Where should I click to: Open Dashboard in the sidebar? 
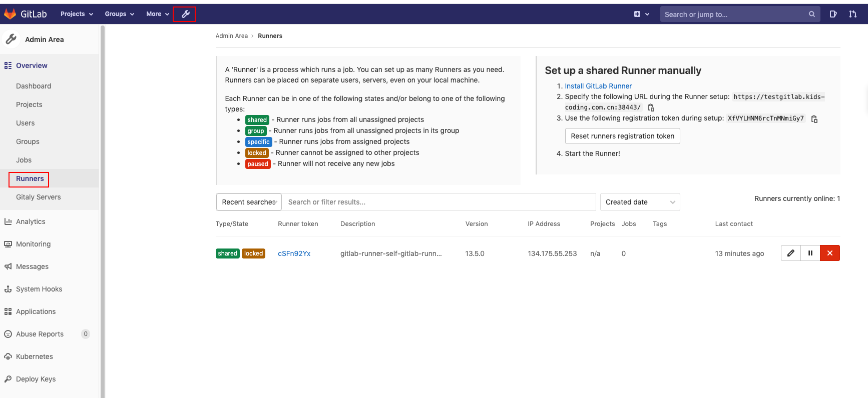pos(34,86)
